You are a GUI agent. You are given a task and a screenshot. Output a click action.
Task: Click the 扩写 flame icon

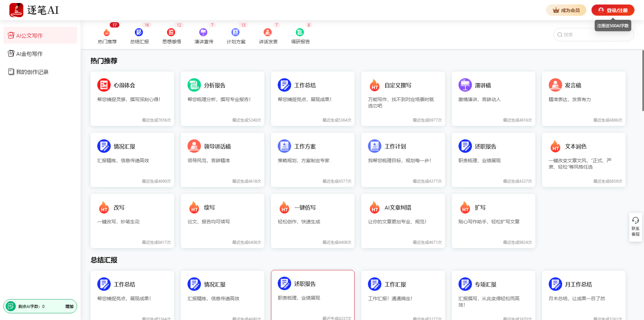tap(465, 207)
